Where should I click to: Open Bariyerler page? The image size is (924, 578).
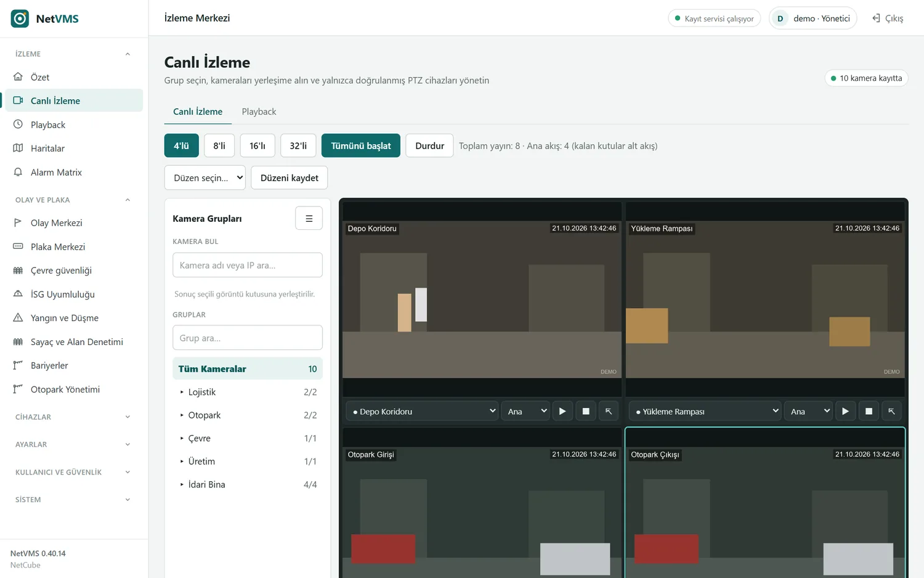point(74,365)
